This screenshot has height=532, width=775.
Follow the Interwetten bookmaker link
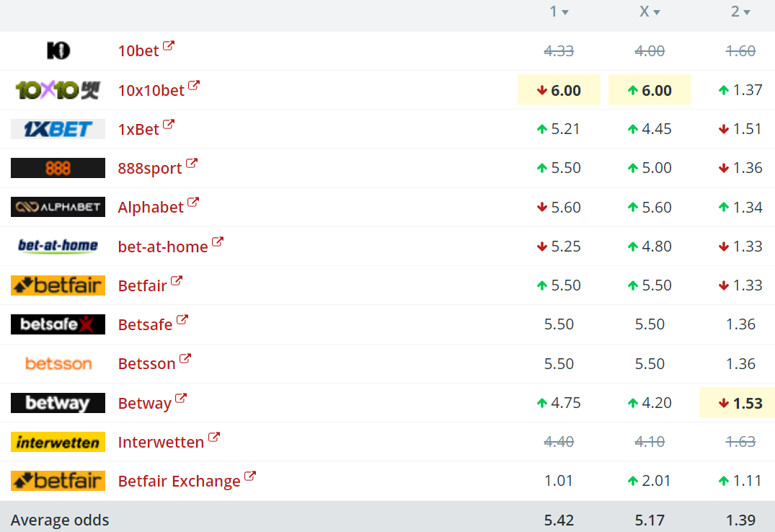pos(161,442)
